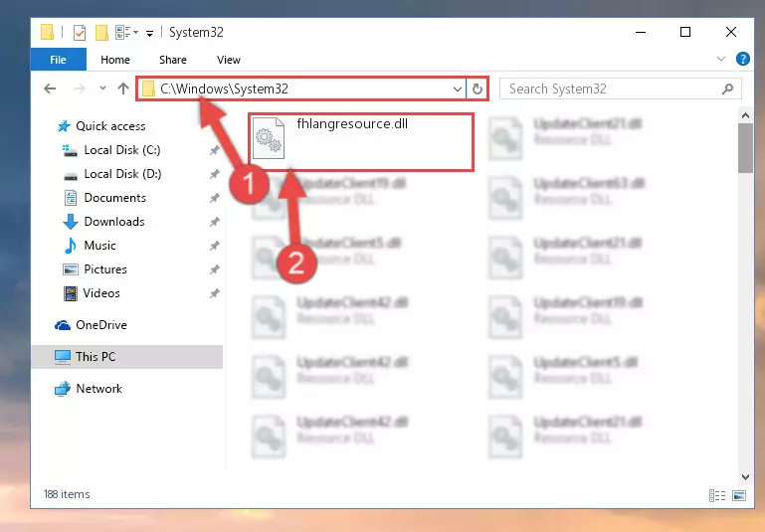Select This PC in navigation pane
Image resolution: width=765 pixels, height=532 pixels.
[127, 357]
